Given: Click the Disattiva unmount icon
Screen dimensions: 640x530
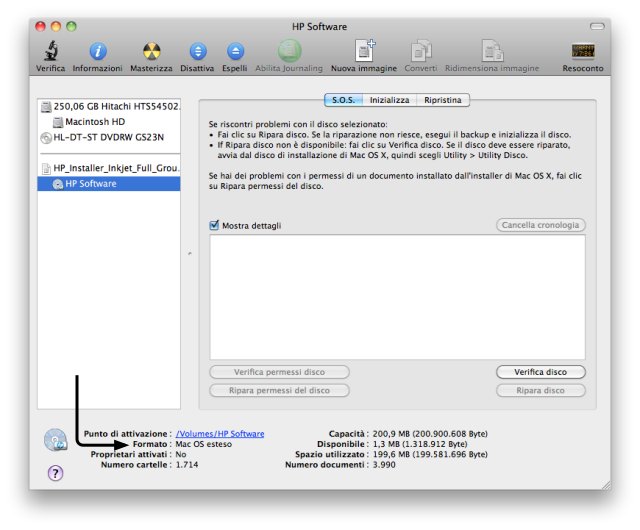Looking at the screenshot, I should click(198, 51).
